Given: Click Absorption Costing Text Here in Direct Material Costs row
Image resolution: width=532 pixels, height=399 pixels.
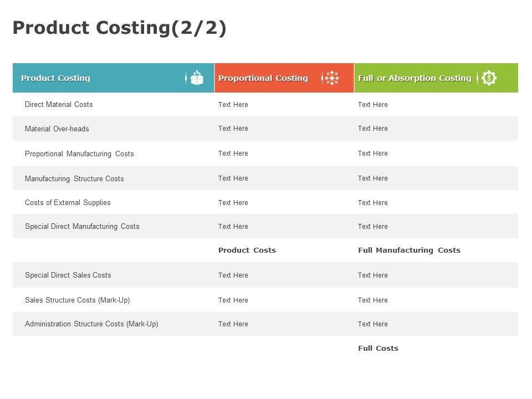Looking at the screenshot, I should pyautogui.click(x=372, y=105).
